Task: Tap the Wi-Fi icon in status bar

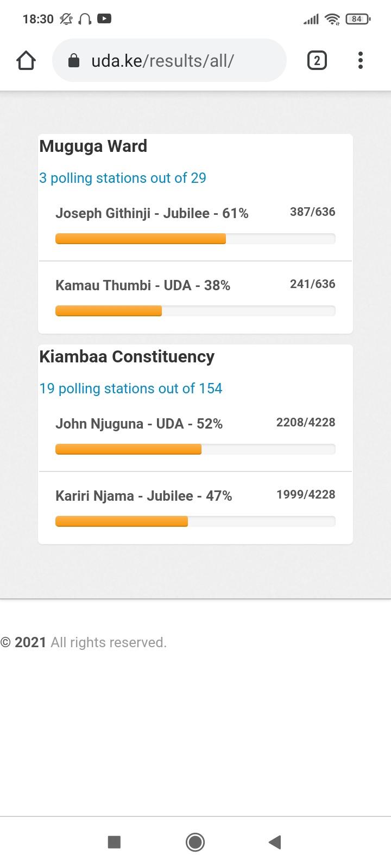Action: click(332, 20)
